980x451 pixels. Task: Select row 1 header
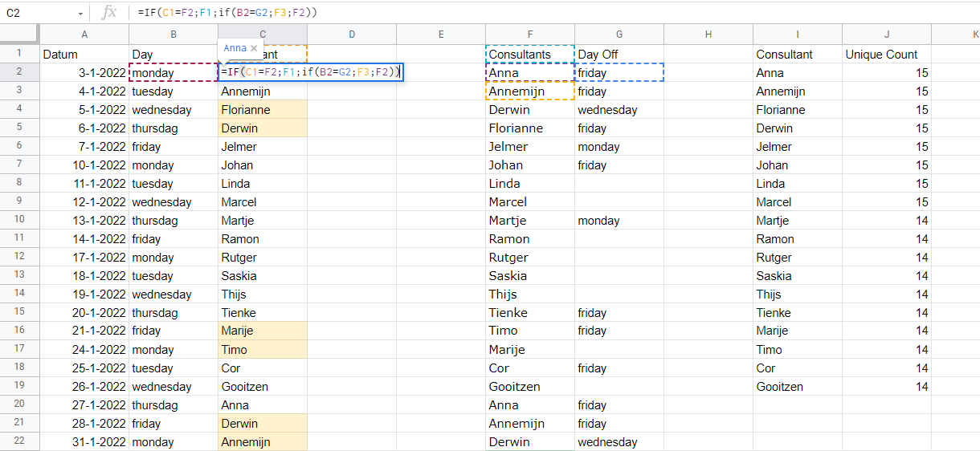[x=19, y=54]
